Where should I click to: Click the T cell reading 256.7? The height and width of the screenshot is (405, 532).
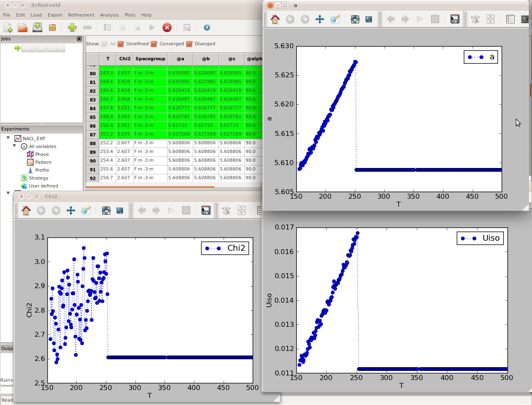pyautogui.click(x=108, y=178)
